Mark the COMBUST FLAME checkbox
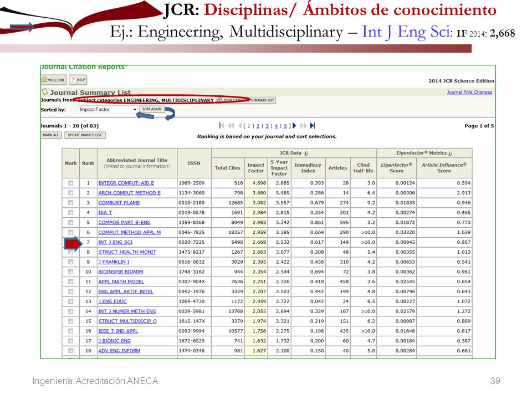Screen dimensions: 532x399 click(x=70, y=203)
